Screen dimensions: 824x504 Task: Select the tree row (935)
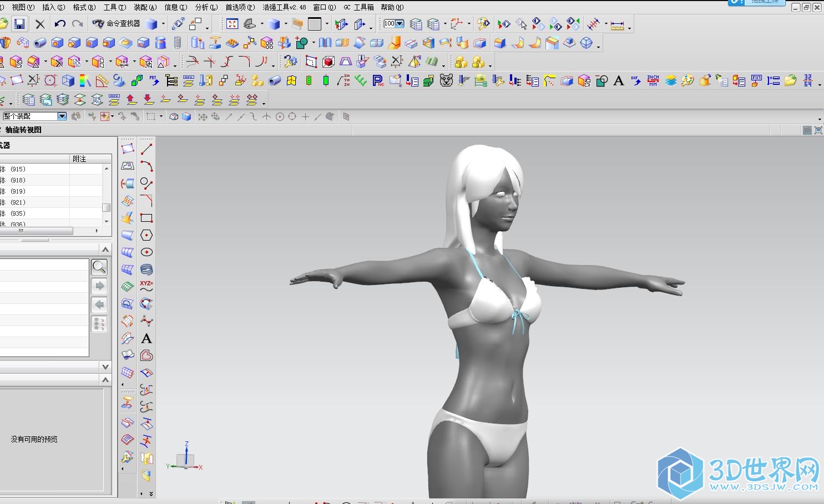pos(51,213)
